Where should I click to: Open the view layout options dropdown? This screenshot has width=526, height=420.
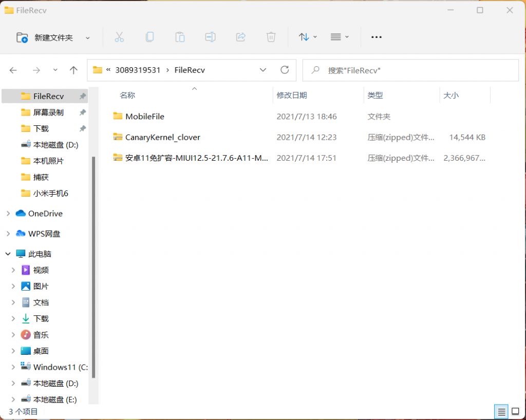(x=340, y=37)
